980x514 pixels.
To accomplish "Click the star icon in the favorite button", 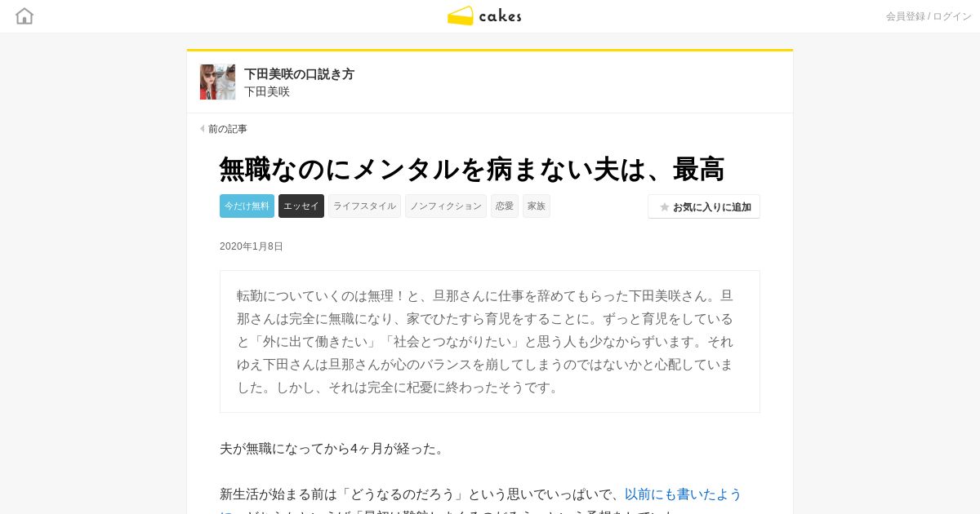I will [665, 207].
